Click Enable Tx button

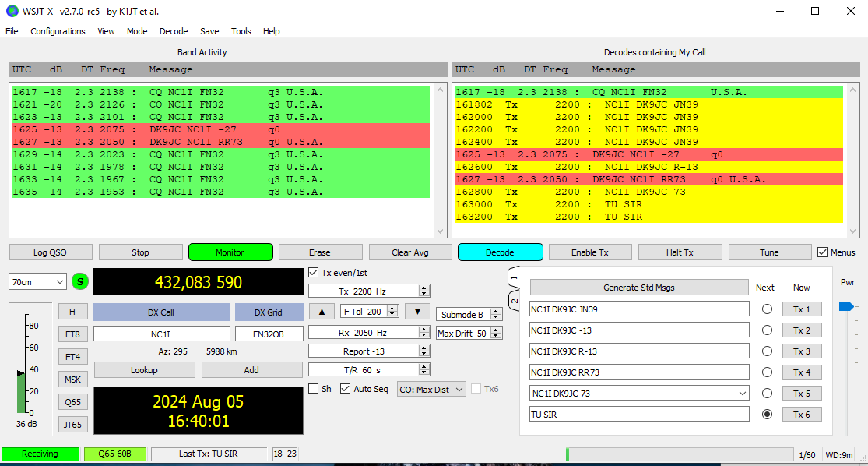tap(590, 252)
